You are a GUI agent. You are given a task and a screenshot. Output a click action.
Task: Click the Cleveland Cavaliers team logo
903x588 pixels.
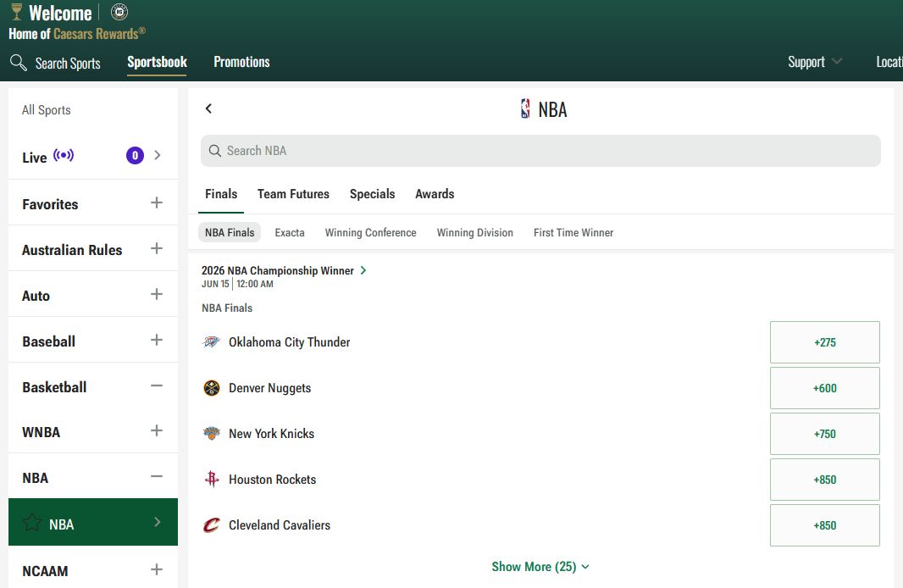210,525
